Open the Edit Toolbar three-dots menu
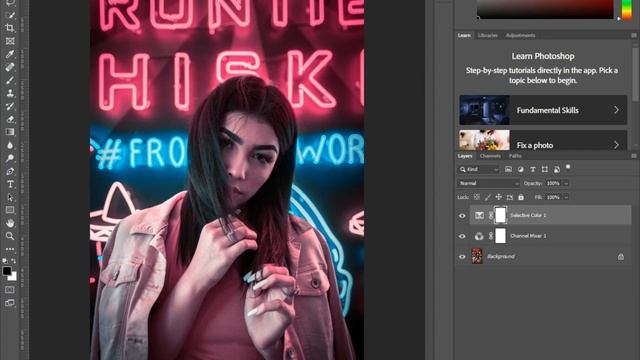This screenshot has height=360, width=640. 10,249
